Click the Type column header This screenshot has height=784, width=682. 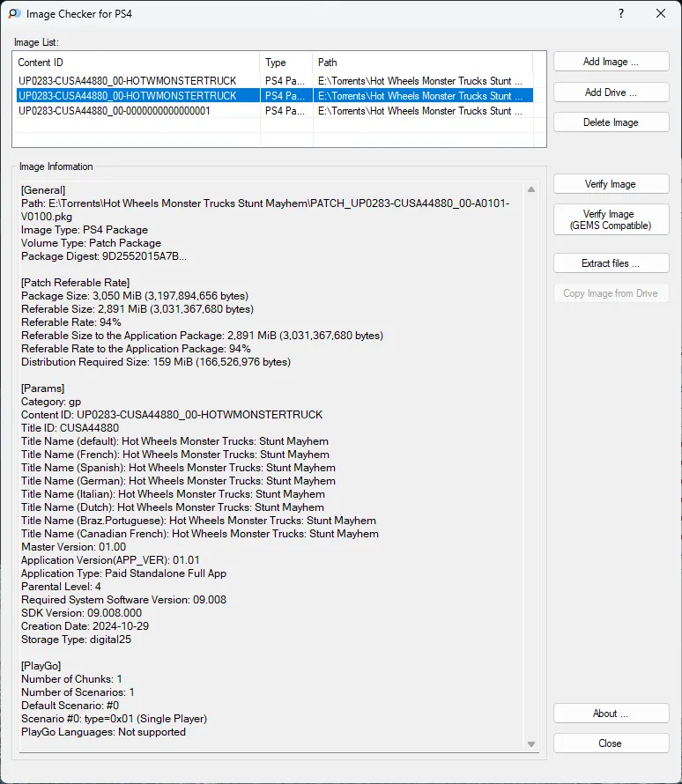tap(286, 63)
